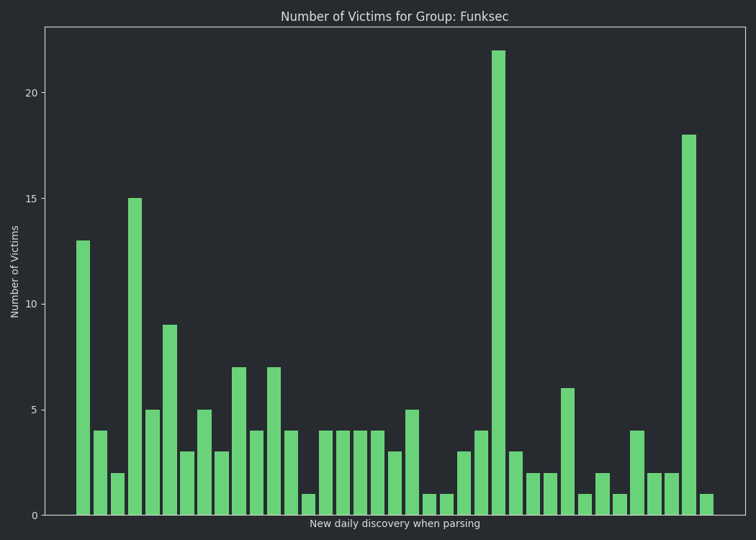Viewport: 756px width, 540px height.
Task: Select the bar showing 18 victims
Action: click(689, 325)
